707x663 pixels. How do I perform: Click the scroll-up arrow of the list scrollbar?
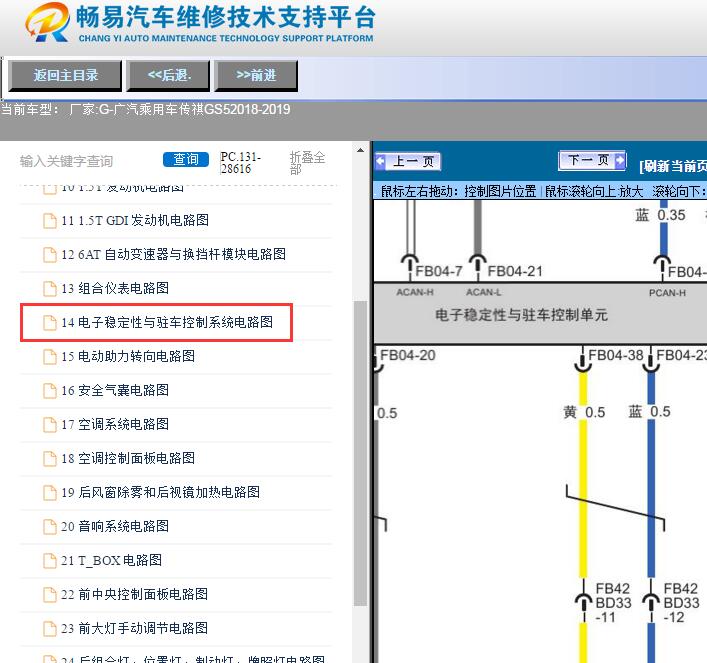360,150
